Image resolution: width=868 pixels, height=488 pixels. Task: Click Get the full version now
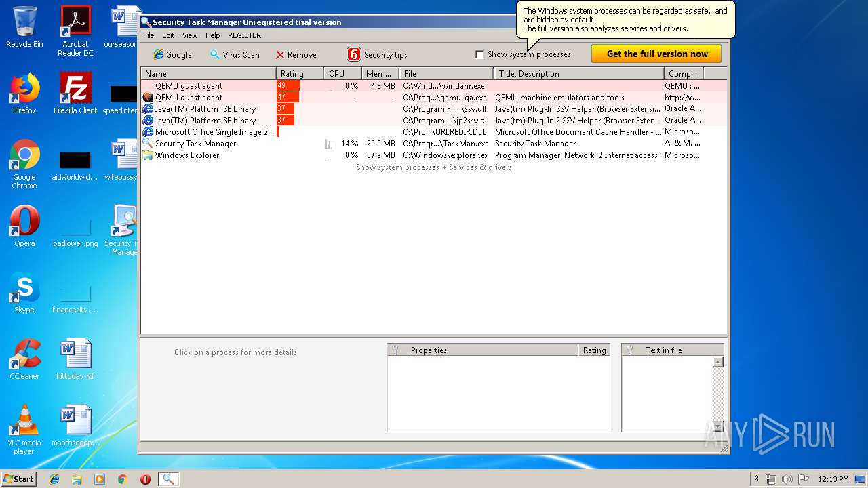click(x=656, y=54)
